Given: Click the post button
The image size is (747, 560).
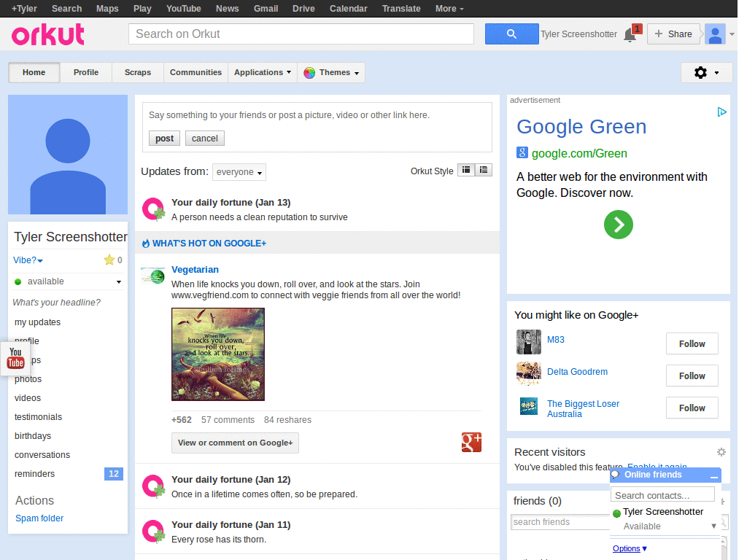Looking at the screenshot, I should tap(164, 138).
